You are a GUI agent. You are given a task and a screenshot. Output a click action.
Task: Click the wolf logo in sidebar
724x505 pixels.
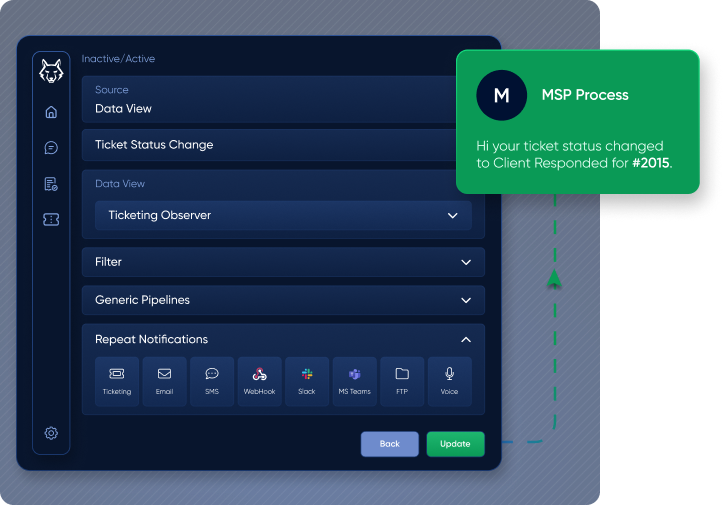click(51, 72)
